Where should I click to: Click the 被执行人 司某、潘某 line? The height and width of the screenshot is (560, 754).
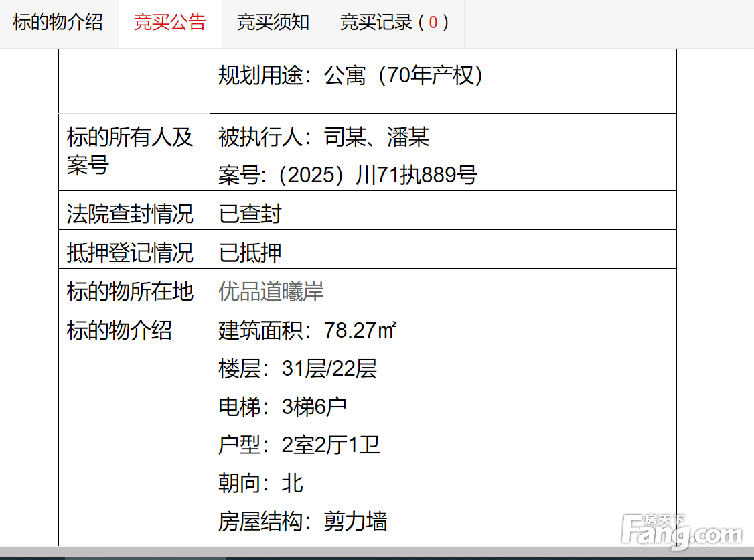[324, 137]
